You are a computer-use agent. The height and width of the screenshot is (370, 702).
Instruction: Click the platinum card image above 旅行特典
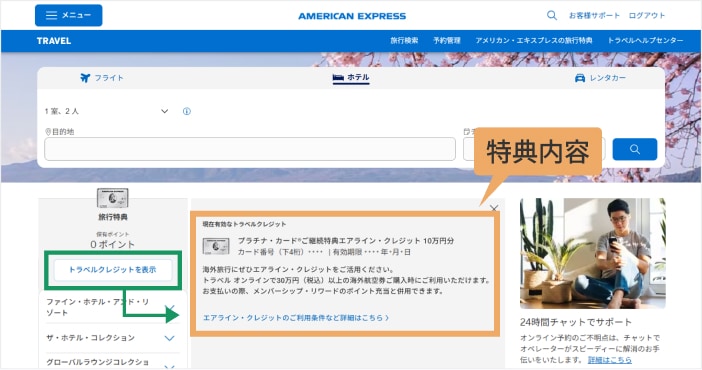113,198
